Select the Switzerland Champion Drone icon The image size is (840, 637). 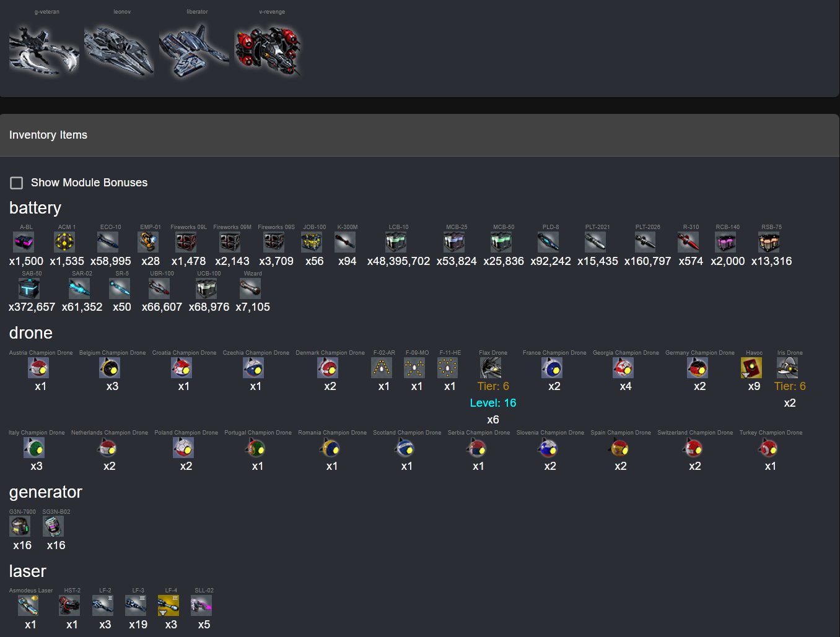[x=693, y=448]
